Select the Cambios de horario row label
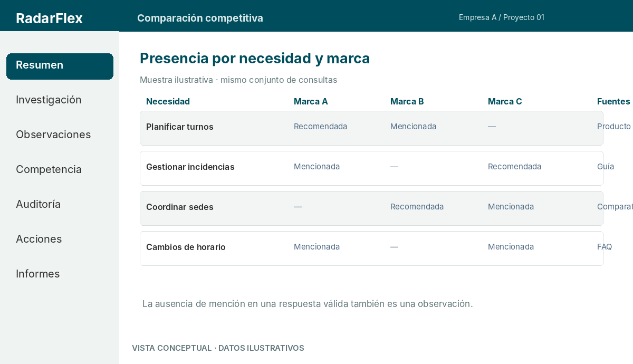This screenshot has height=364, width=633. 186,247
